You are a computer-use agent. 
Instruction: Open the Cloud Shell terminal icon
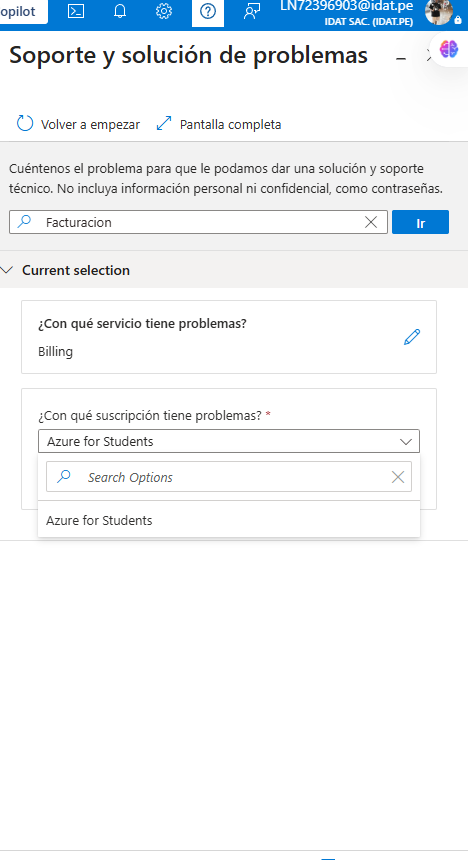pyautogui.click(x=76, y=12)
